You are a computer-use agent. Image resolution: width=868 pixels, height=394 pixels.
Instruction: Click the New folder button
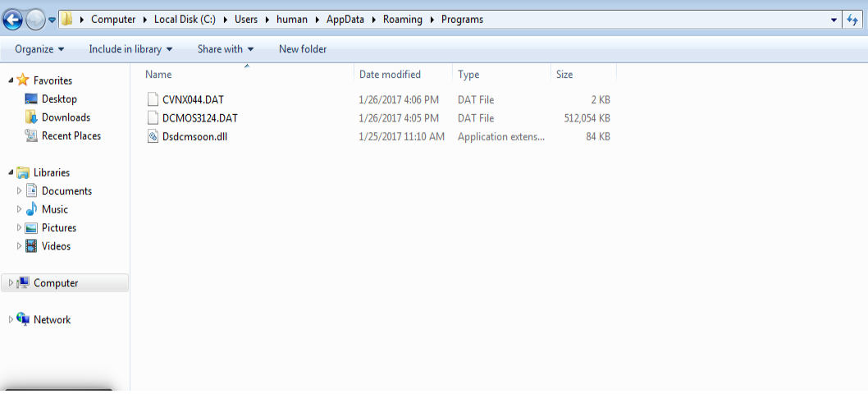[x=303, y=49]
